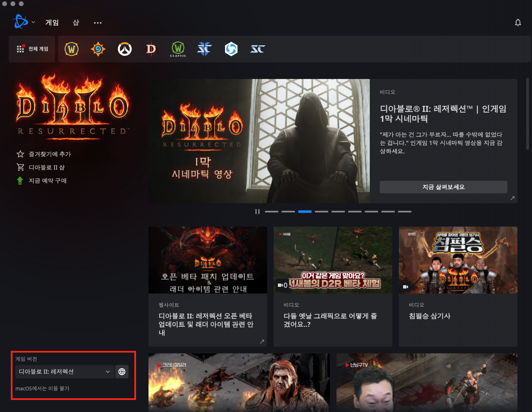The image size is (532, 412).
Task: Open the 1막 시네마틱 영상 banner image
Action: pos(259,141)
